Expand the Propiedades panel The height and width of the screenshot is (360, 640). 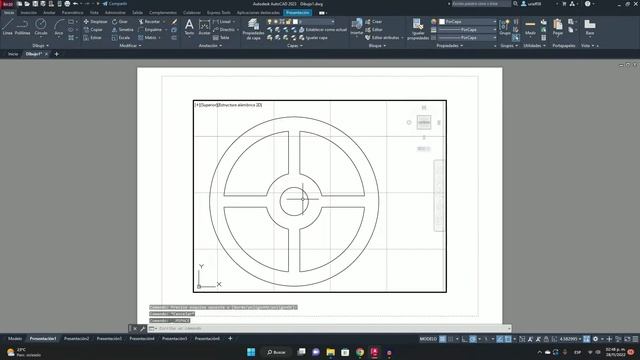(449, 46)
